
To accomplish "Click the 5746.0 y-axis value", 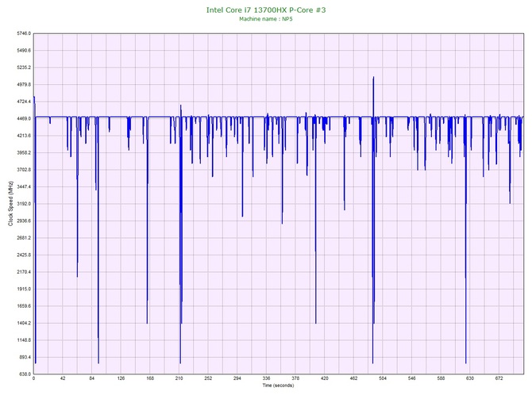I will [24, 33].
